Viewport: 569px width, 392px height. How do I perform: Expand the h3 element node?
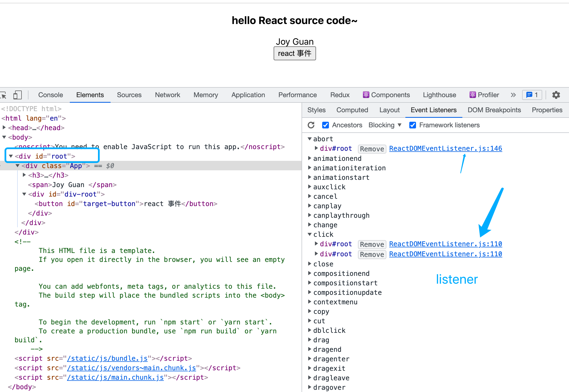[x=24, y=175]
